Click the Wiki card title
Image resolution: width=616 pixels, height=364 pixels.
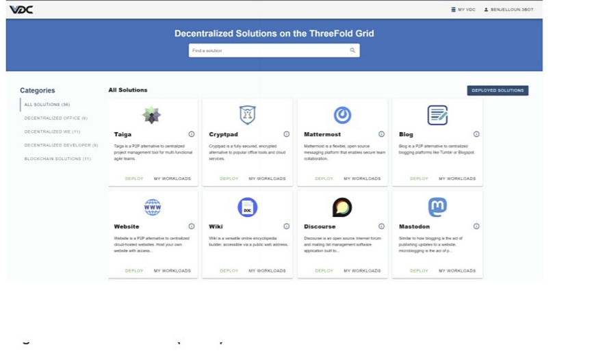click(216, 226)
